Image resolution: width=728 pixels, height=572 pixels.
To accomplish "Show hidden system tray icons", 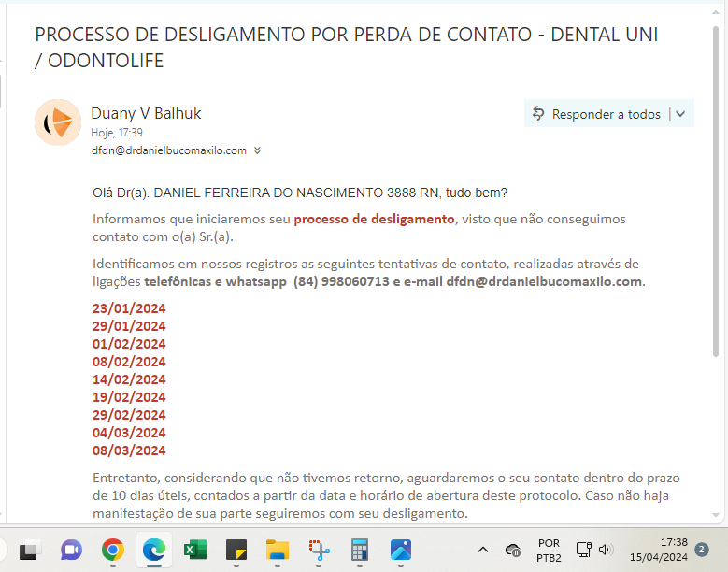I will click(x=483, y=551).
